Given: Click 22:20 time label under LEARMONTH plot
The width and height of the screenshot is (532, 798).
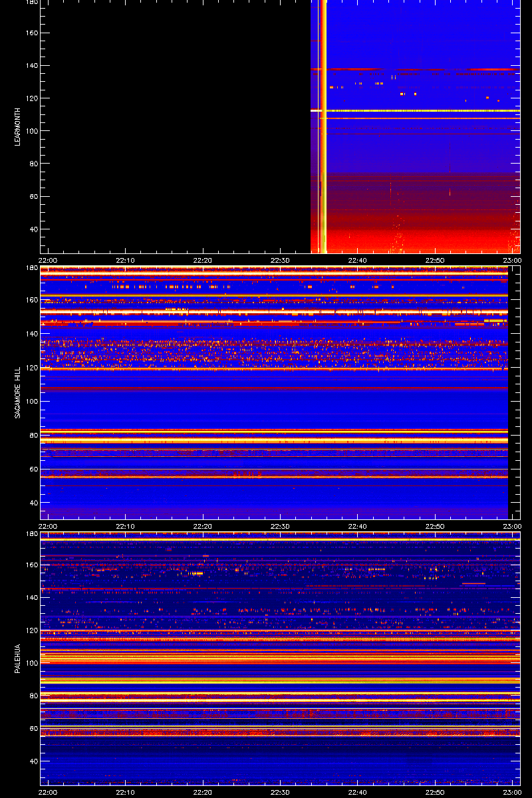Looking at the screenshot, I should click(x=203, y=261).
